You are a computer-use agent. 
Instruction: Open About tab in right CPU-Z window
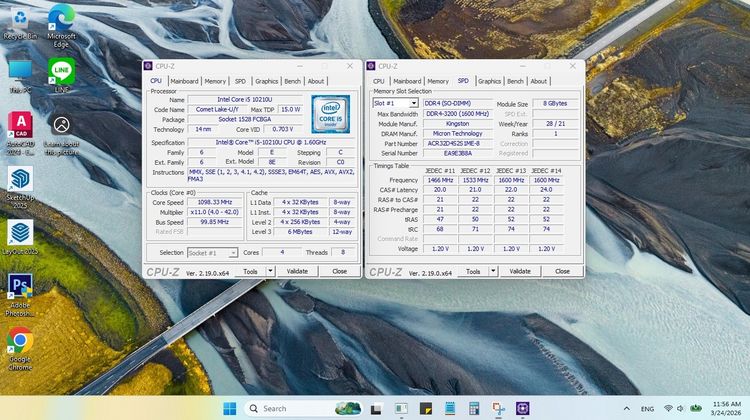(x=539, y=81)
